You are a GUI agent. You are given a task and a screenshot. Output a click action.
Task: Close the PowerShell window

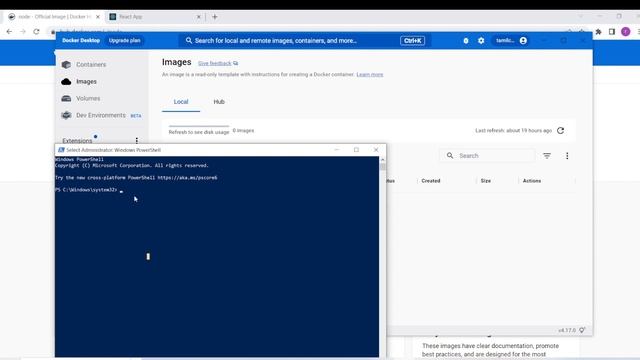tap(376, 150)
